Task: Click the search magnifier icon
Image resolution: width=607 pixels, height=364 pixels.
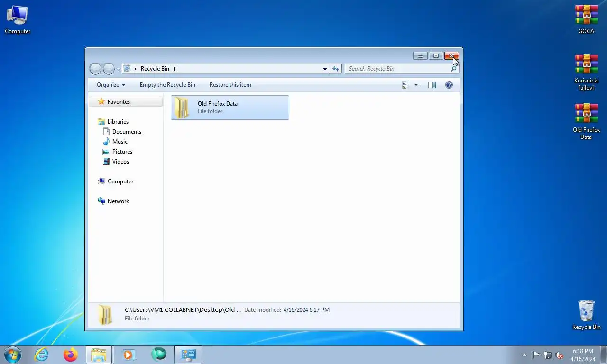Action: coord(453,69)
